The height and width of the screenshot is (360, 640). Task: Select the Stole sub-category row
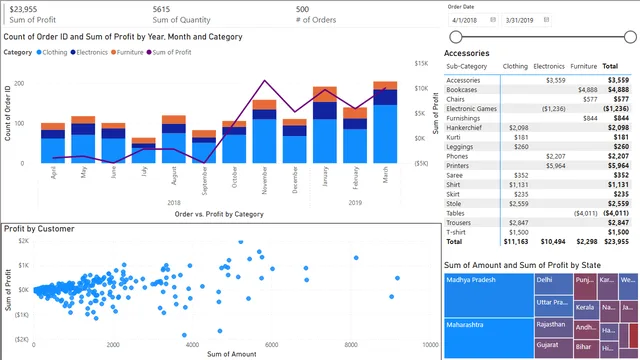tap(538, 204)
